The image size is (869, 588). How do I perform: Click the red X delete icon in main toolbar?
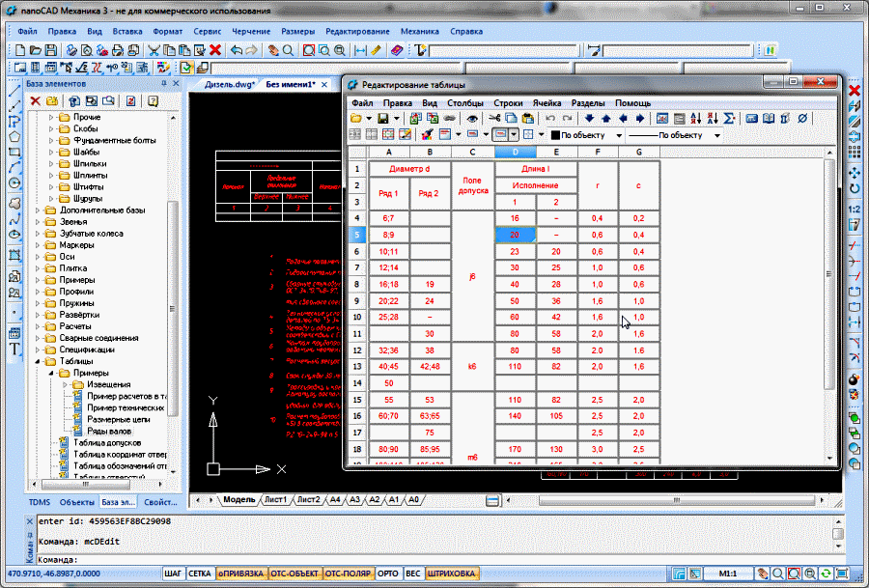click(215, 49)
